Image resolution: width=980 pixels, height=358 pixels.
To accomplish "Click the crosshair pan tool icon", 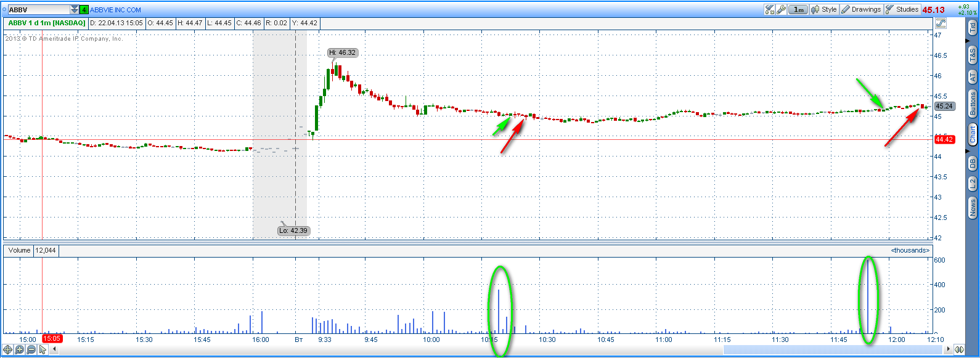I will coord(8,350).
